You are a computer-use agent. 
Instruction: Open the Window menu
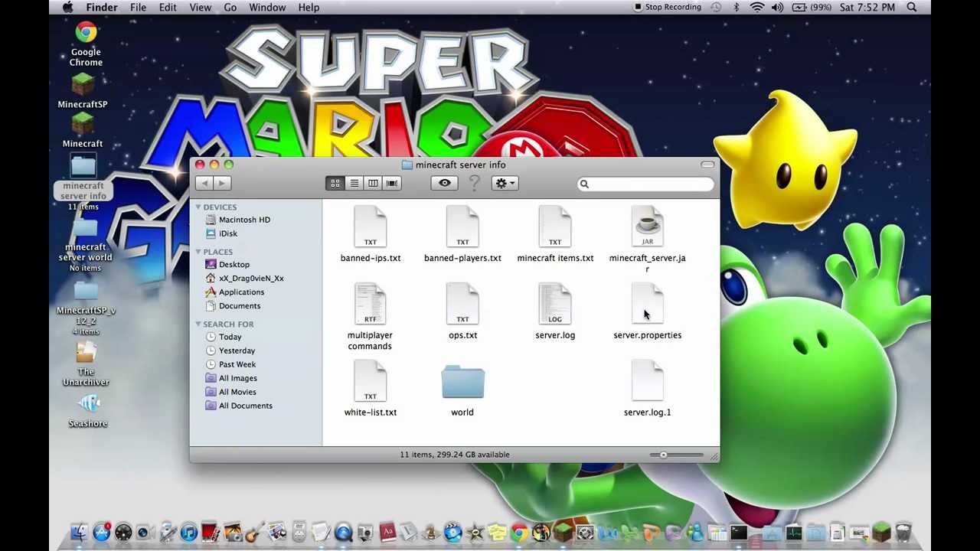(x=267, y=7)
